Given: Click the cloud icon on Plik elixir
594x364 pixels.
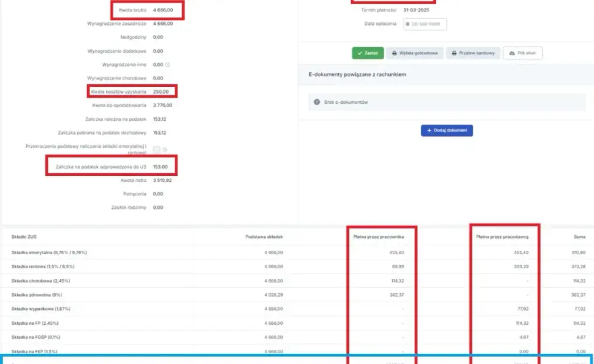Looking at the screenshot, I should [x=512, y=53].
